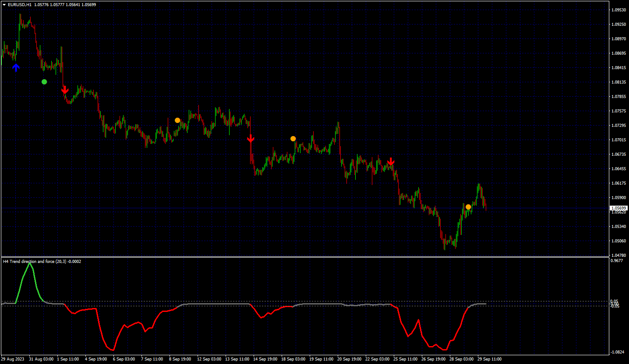Select the red down arrow near 1 Sep
The height and width of the screenshot is (364, 629).
65,90
